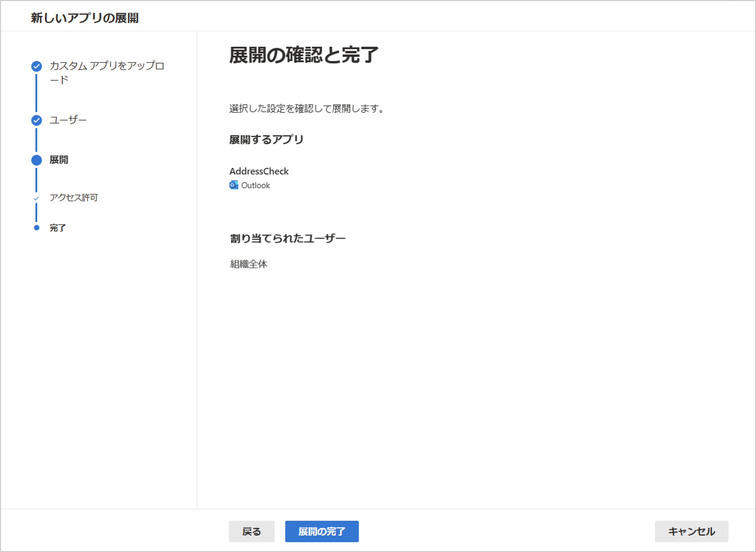Click the dot icon beside 完了 step
Image resolution: width=756 pixels, height=552 pixels.
[x=36, y=228]
